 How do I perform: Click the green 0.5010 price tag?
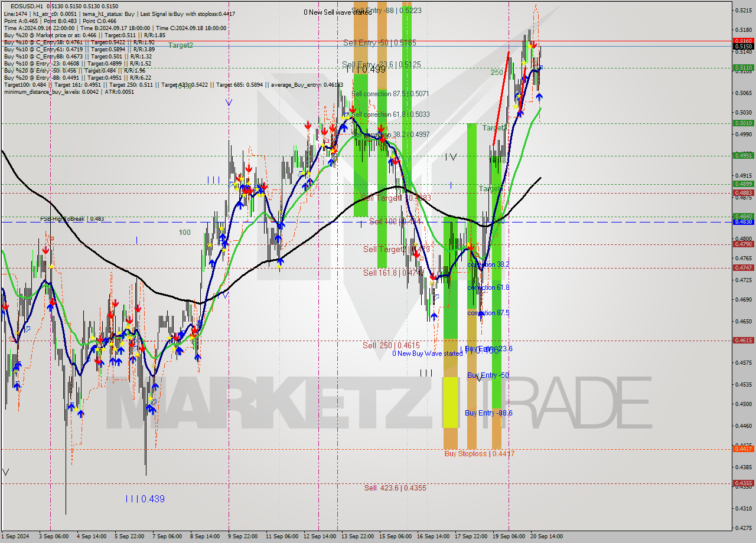pos(743,123)
